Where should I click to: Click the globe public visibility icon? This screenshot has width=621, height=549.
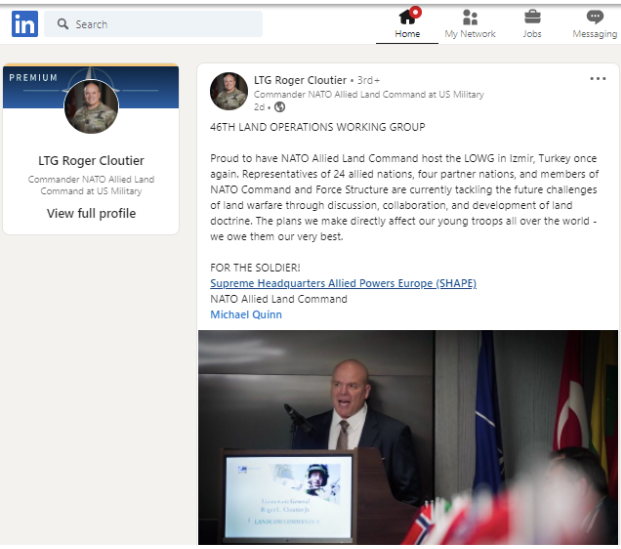(x=280, y=107)
